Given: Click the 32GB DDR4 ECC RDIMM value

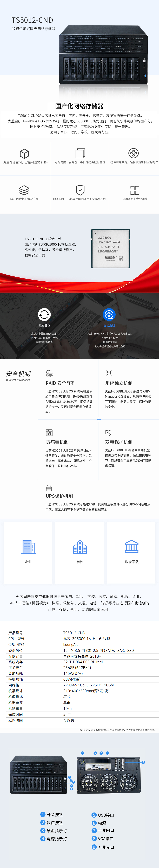Looking at the screenshot, I should pyautogui.click(x=83, y=662).
